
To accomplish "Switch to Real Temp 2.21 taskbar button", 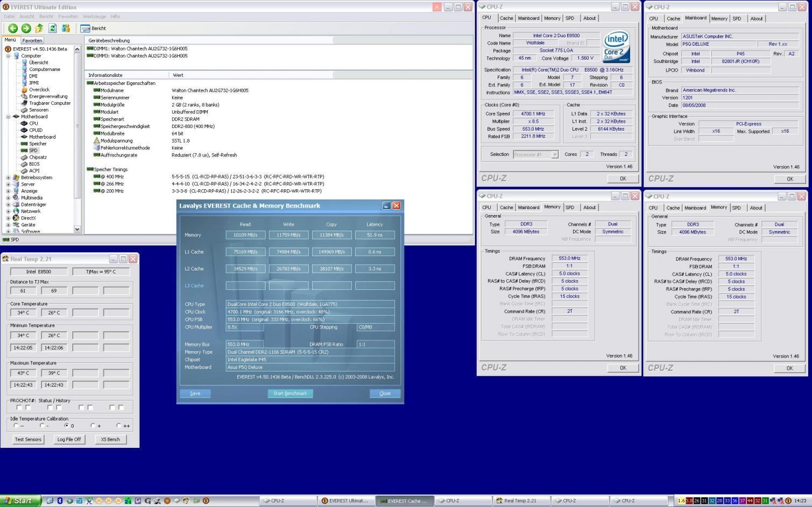I will (x=520, y=501).
